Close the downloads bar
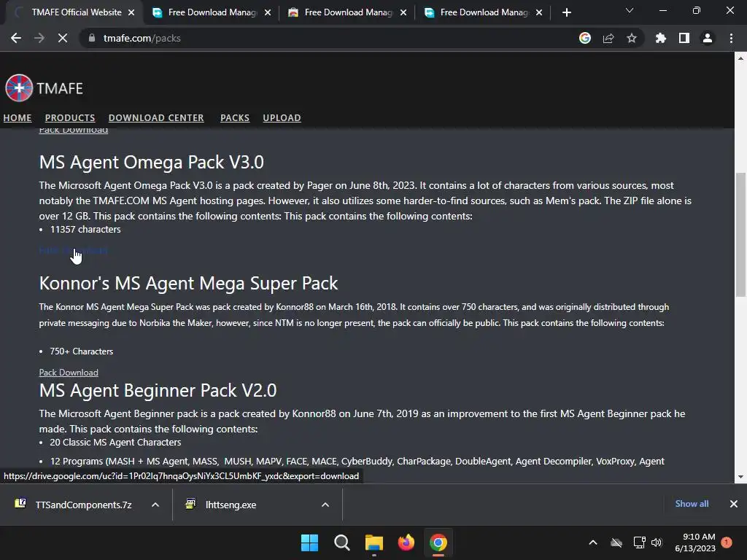The height and width of the screenshot is (560, 747). (x=734, y=504)
